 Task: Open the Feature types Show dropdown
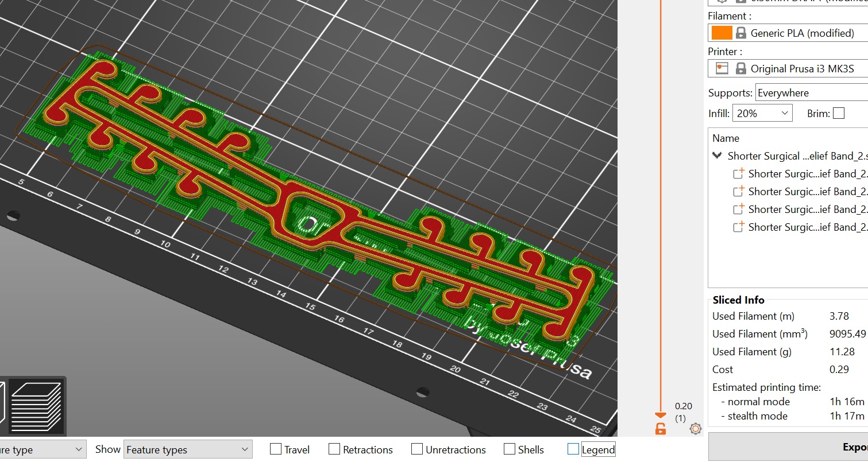pyautogui.click(x=188, y=449)
